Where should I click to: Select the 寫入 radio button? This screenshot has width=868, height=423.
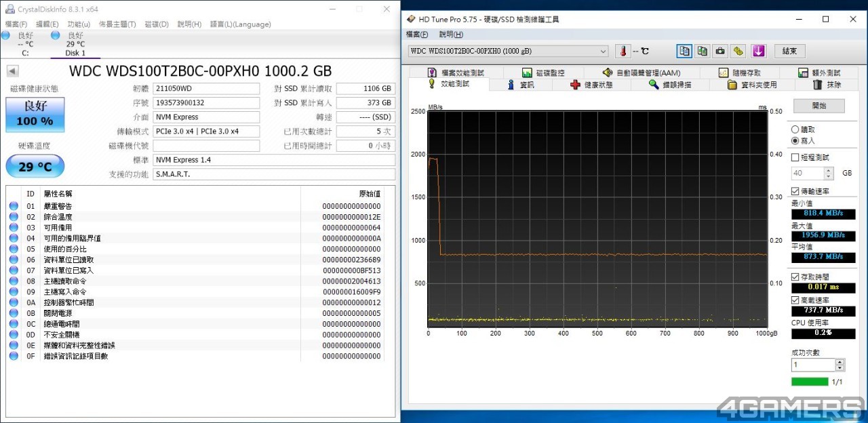click(795, 140)
